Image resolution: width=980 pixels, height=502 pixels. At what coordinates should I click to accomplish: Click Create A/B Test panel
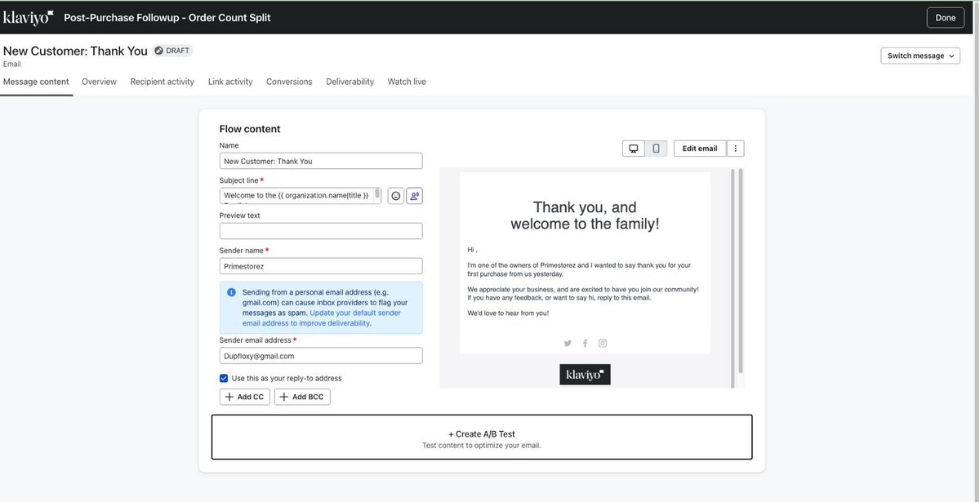pos(482,438)
